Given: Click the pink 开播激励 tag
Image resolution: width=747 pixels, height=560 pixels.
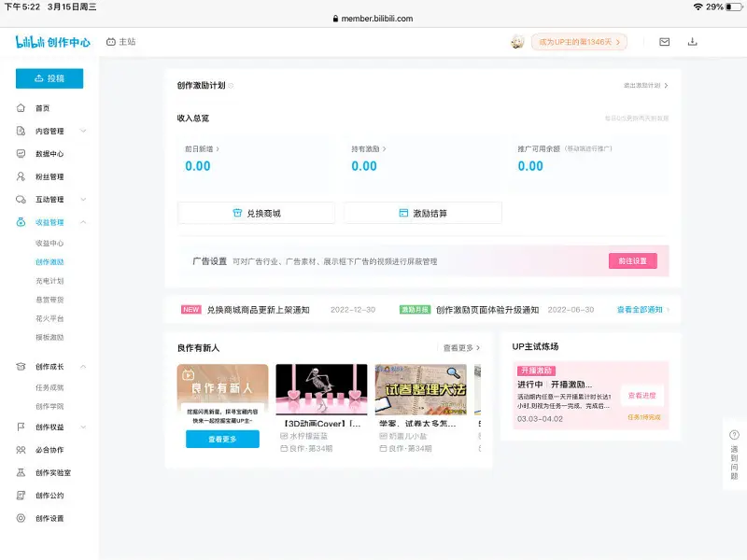Looking at the screenshot, I should tap(536, 371).
